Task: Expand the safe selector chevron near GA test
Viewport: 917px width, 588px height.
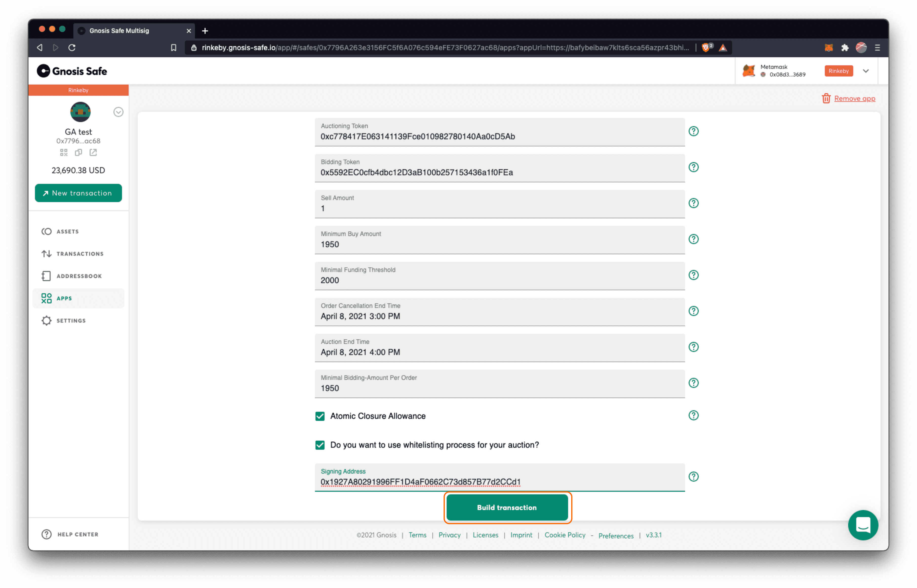Action: (x=118, y=112)
